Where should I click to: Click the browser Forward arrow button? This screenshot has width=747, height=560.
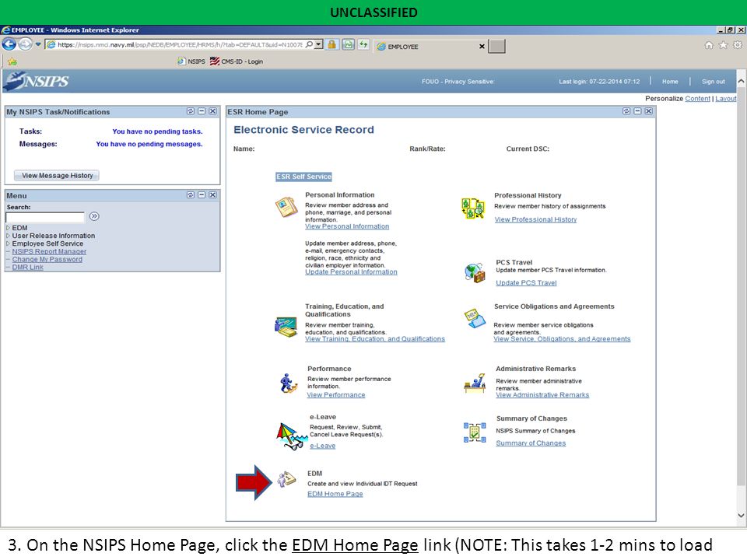[25, 45]
